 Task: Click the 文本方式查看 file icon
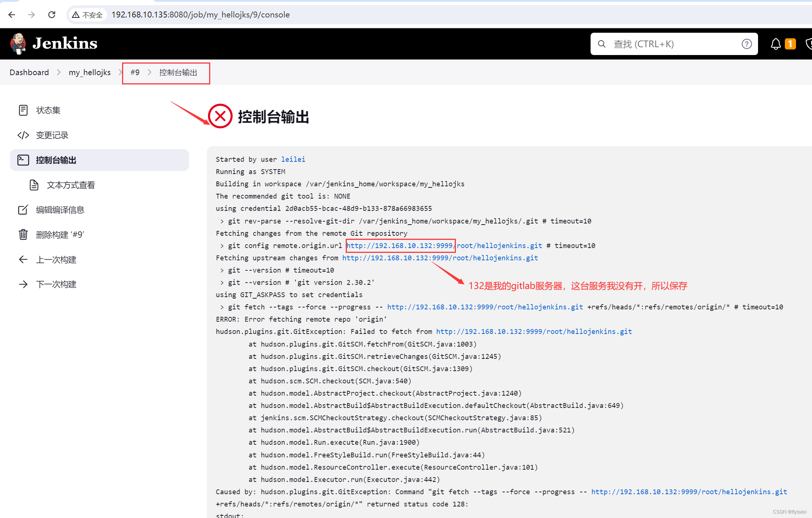tap(34, 185)
